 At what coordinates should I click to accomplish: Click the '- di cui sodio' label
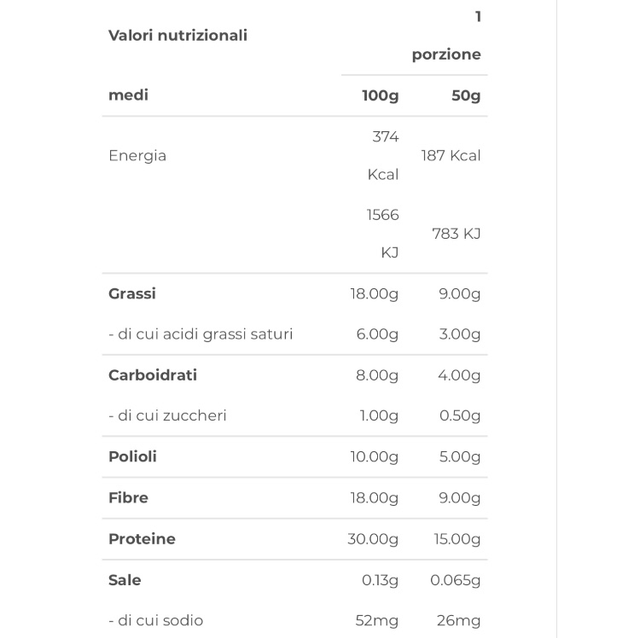point(155,621)
